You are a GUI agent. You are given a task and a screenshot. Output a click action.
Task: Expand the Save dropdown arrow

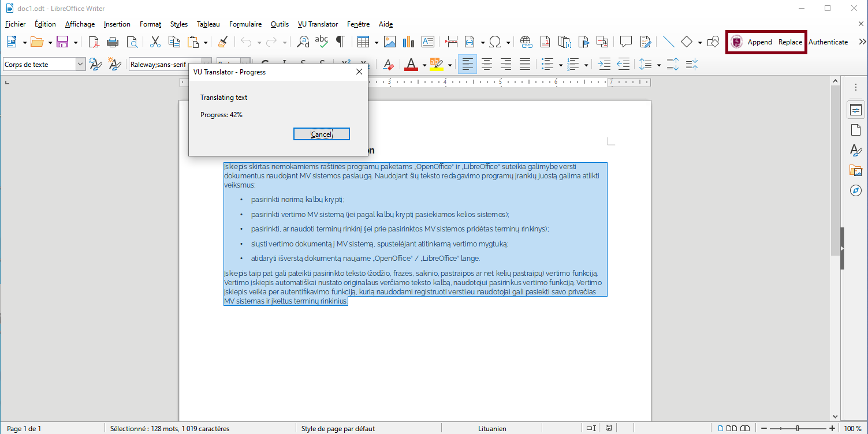[74, 42]
